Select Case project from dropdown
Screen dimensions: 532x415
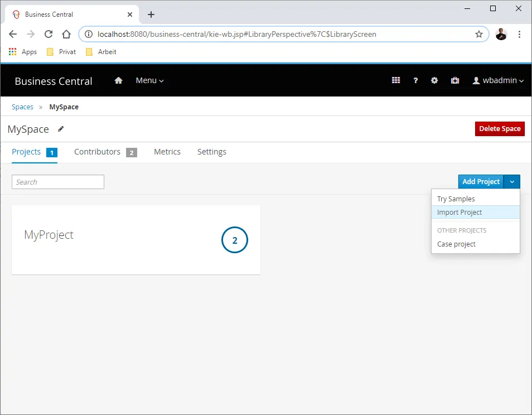click(475, 244)
